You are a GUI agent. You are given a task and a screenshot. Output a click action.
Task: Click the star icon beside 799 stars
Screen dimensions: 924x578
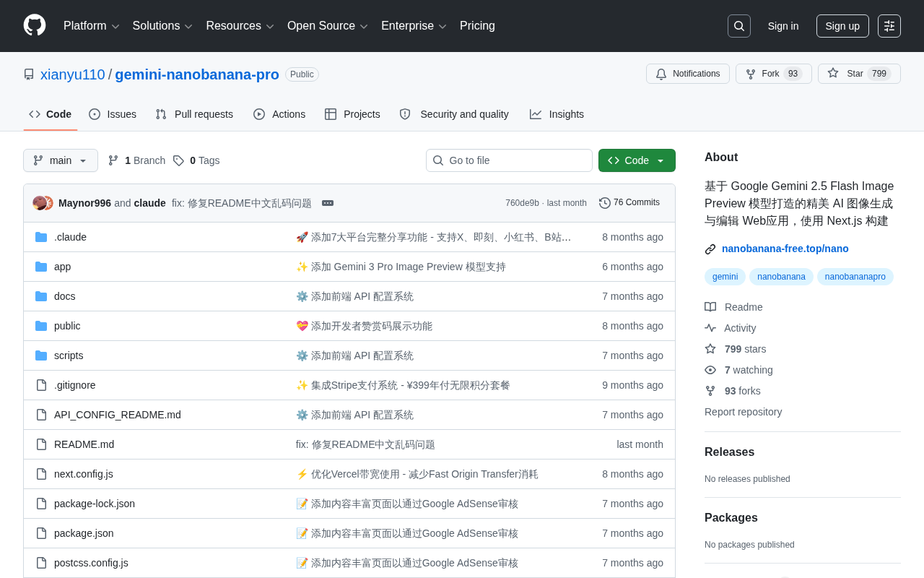point(710,349)
